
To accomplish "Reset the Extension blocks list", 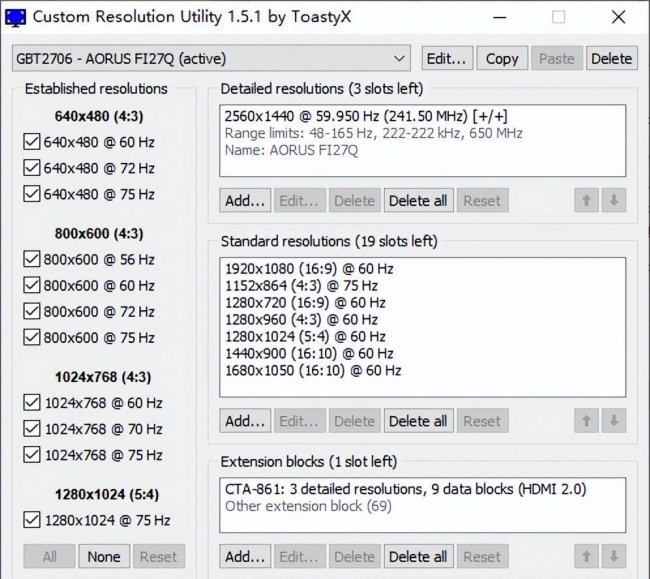I will pos(483,556).
